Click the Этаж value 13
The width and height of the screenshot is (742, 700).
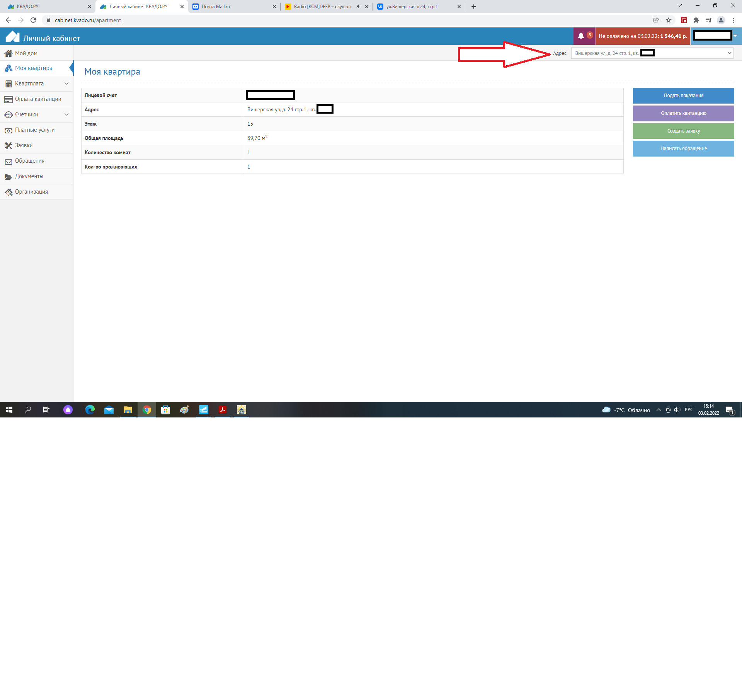pyautogui.click(x=250, y=124)
